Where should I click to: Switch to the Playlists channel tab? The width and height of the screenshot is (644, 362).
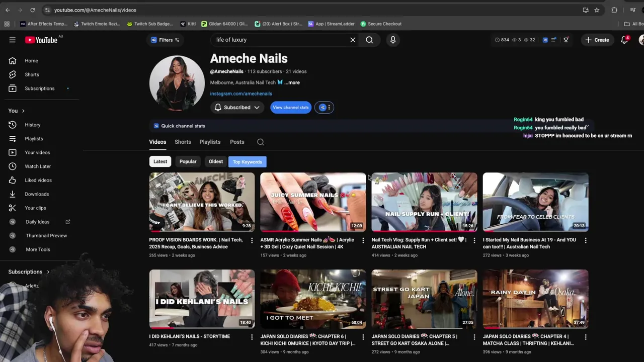click(210, 142)
